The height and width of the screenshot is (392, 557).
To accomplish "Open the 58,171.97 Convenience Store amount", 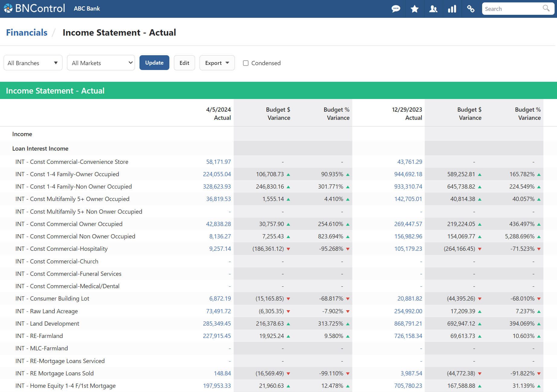I will [218, 162].
